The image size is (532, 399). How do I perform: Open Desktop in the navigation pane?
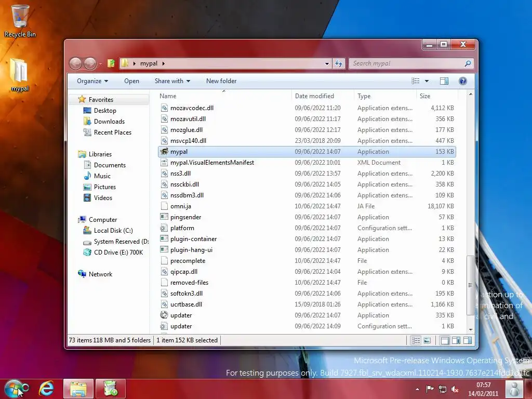click(x=105, y=111)
